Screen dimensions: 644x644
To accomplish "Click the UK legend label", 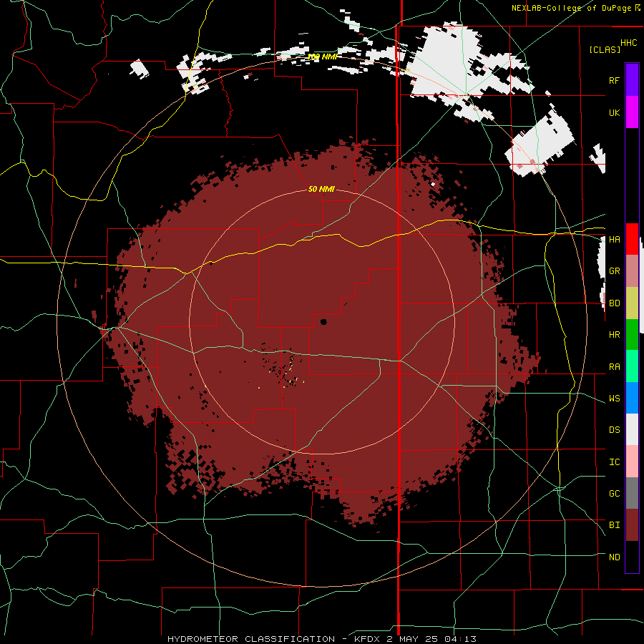I will (x=614, y=112).
